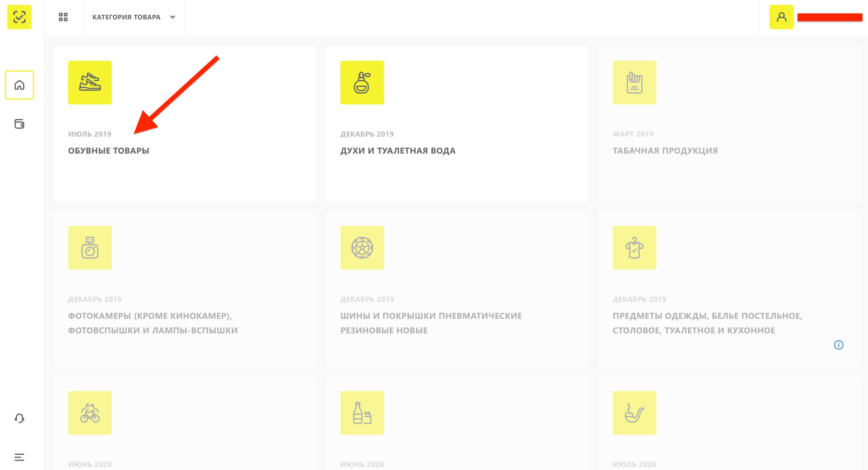Click the sneakers icon for footwear
Viewport: 868px width, 470px height.
click(x=90, y=83)
